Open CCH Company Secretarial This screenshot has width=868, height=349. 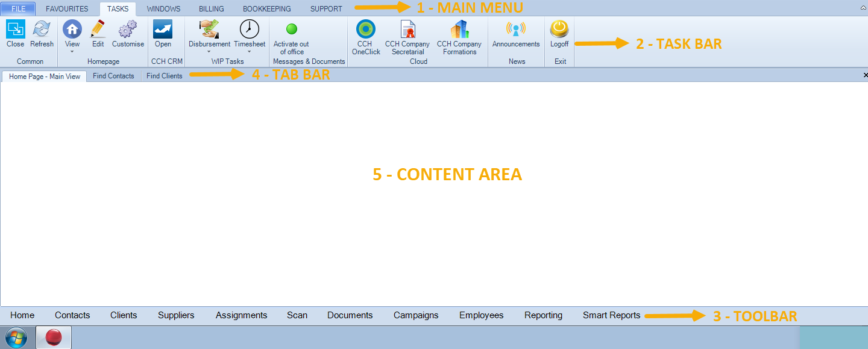[407, 29]
